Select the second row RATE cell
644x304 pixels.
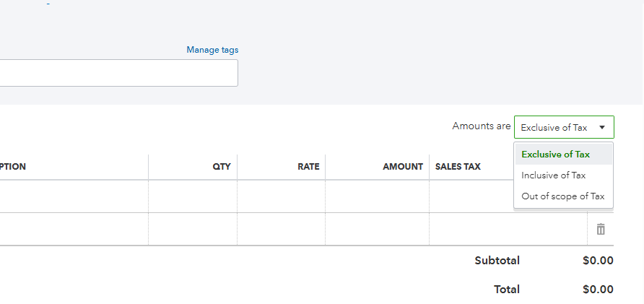tap(282, 229)
